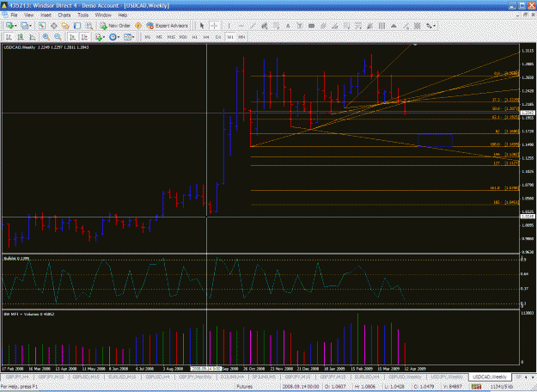Click the 'Futures' status bar text
This screenshot has height=392, width=537.
[245, 387]
